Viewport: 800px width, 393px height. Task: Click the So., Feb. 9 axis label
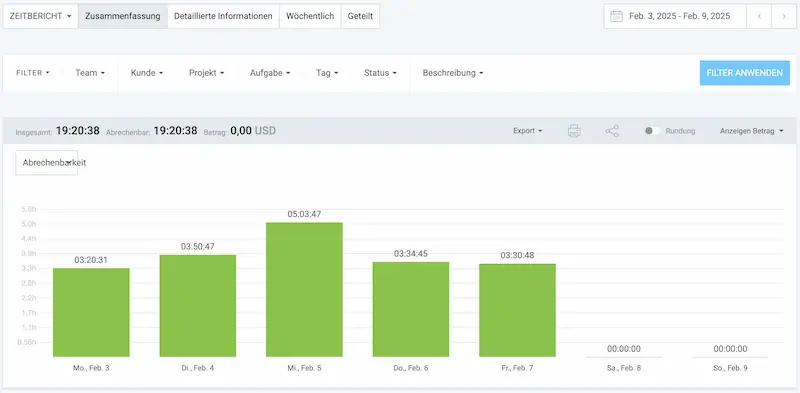point(731,368)
